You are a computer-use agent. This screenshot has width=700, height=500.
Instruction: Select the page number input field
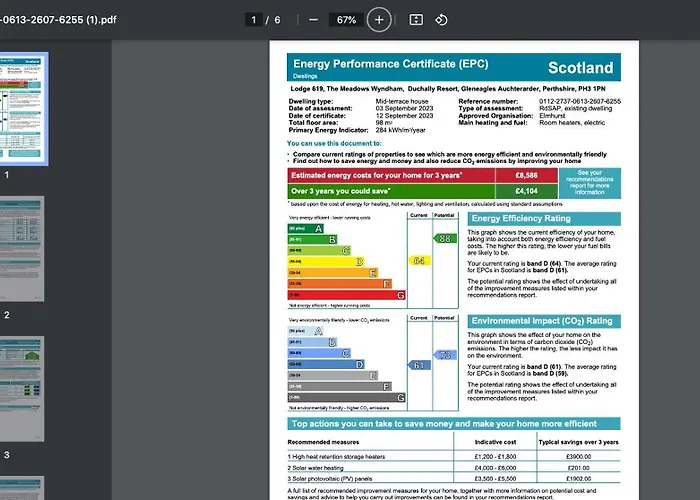click(254, 20)
